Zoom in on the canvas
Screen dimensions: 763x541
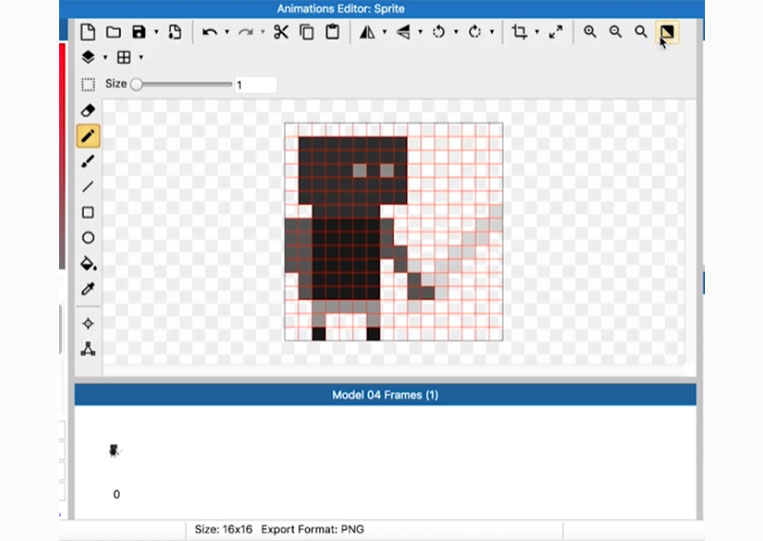(x=590, y=32)
